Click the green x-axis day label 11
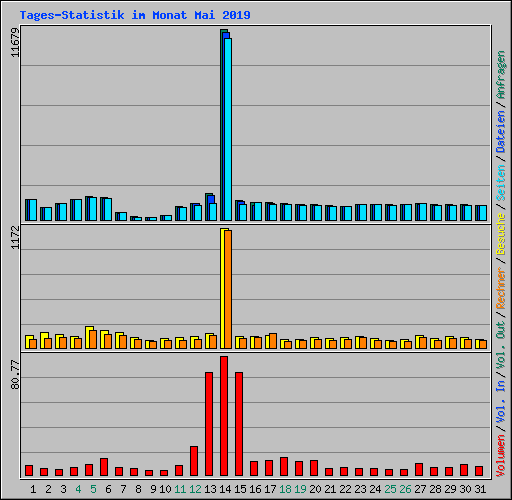 tap(180, 489)
